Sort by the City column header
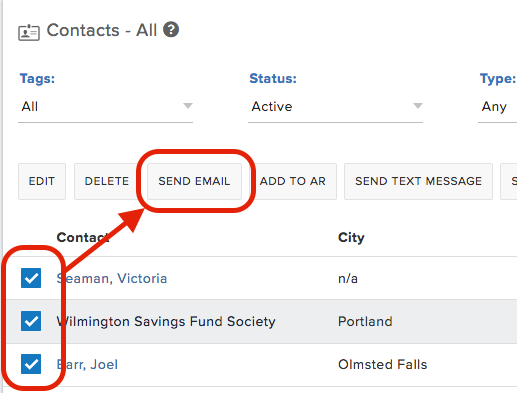Viewport: 517px width, 393px height. click(x=351, y=238)
